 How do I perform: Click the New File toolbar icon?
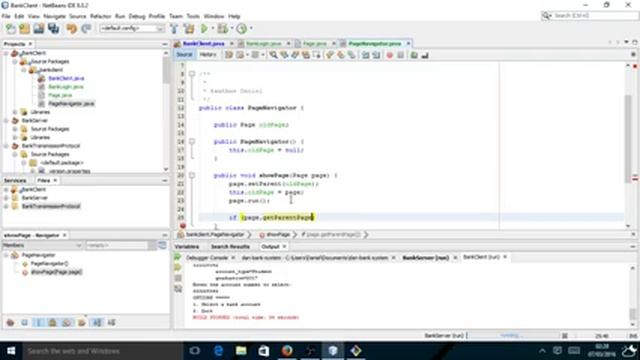click(x=11, y=29)
